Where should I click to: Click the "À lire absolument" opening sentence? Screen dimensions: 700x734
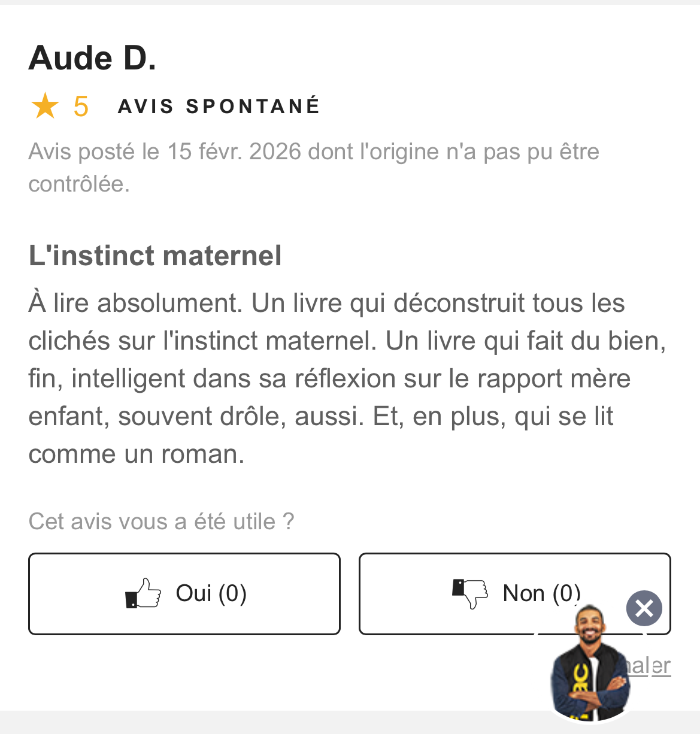pyautogui.click(x=135, y=303)
